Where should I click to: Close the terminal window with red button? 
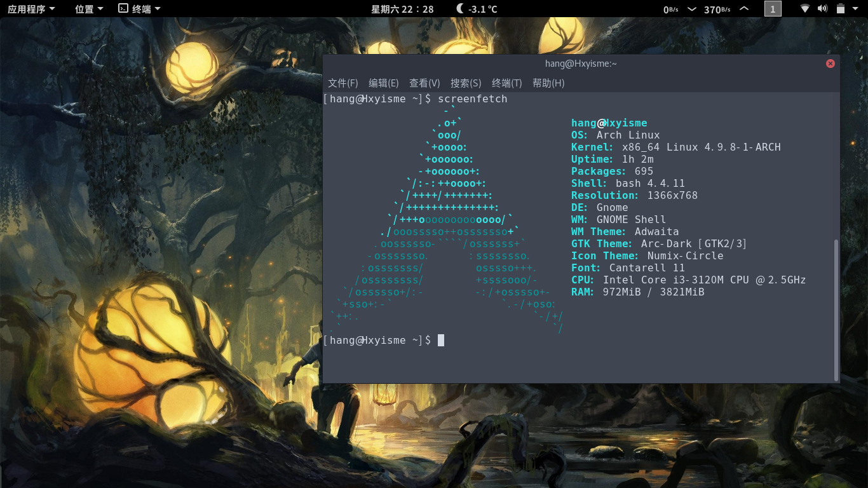pyautogui.click(x=830, y=64)
